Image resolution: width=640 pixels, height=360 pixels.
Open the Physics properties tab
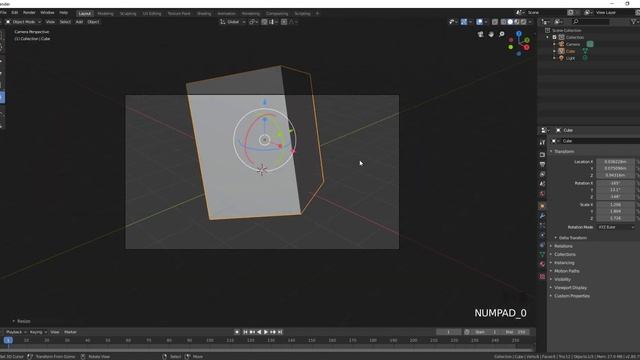pyautogui.click(x=542, y=235)
